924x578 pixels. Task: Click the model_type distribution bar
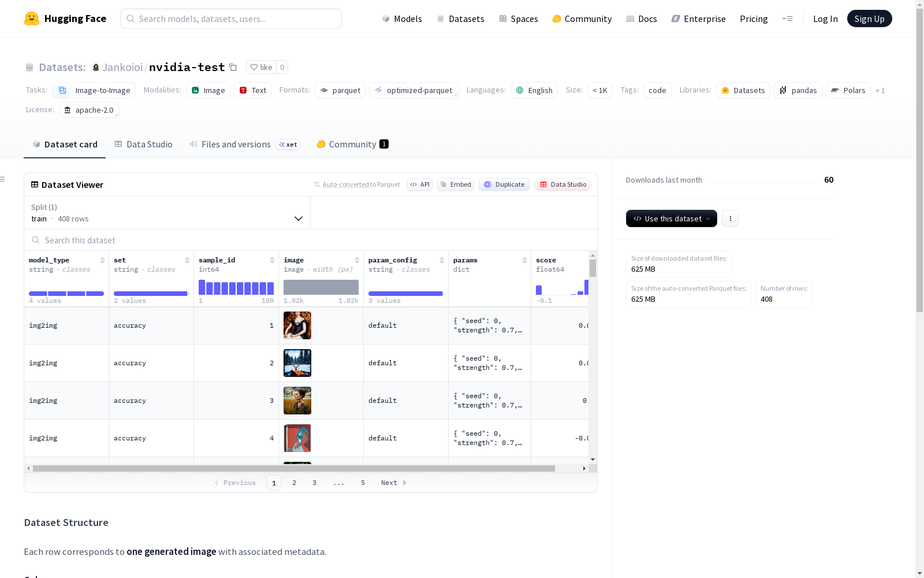pyautogui.click(x=66, y=294)
